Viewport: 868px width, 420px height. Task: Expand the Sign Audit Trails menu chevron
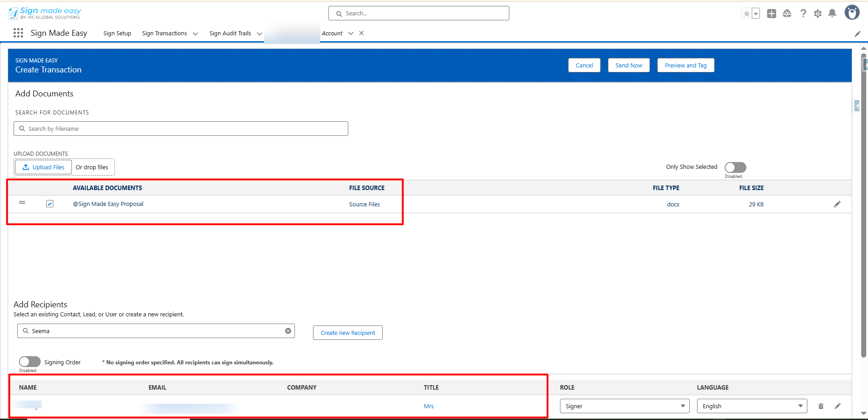click(260, 33)
